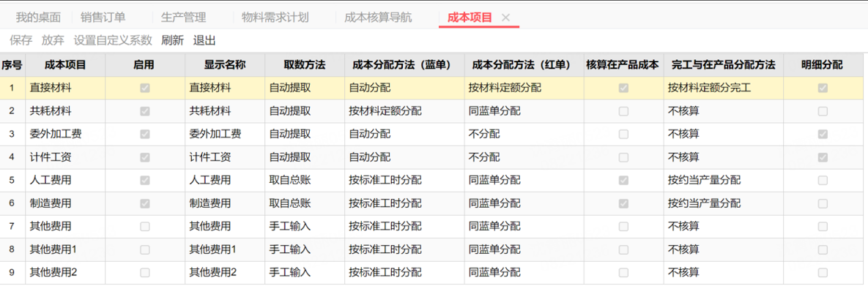Screen dimensions: 868x286
Task: Select 成本项目 cell 制造费用
Action: tap(65, 203)
